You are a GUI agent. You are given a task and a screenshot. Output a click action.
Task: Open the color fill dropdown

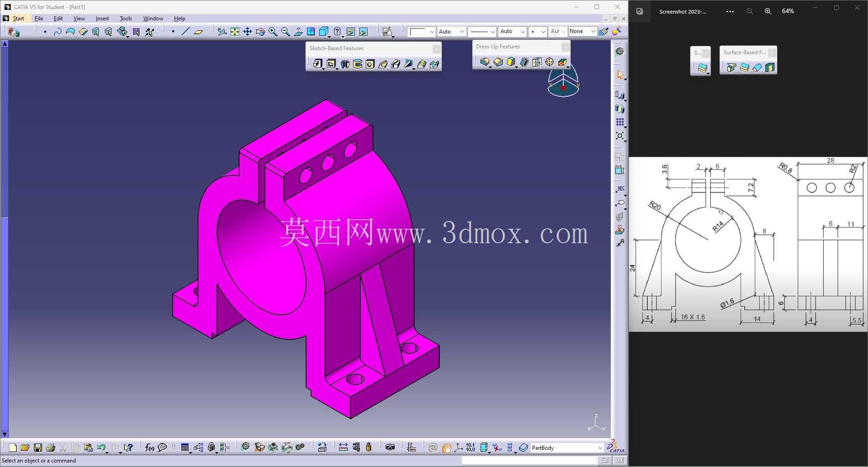(x=432, y=31)
